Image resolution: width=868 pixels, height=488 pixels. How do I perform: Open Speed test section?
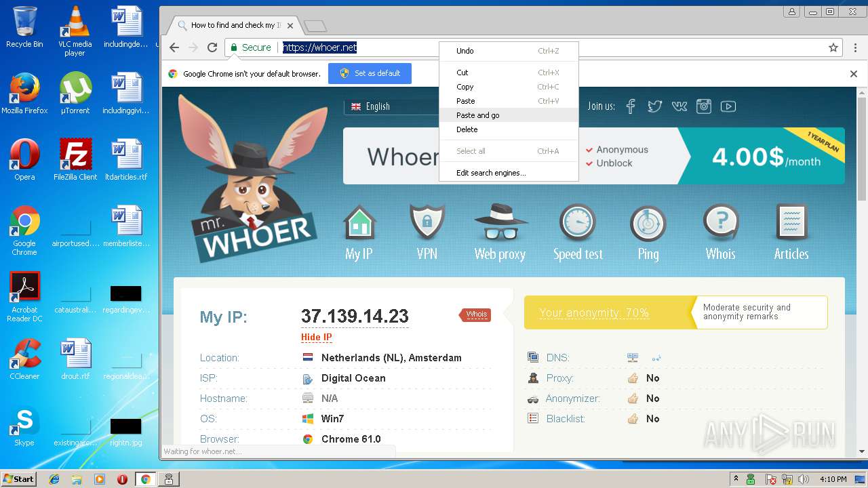pyautogui.click(x=578, y=232)
